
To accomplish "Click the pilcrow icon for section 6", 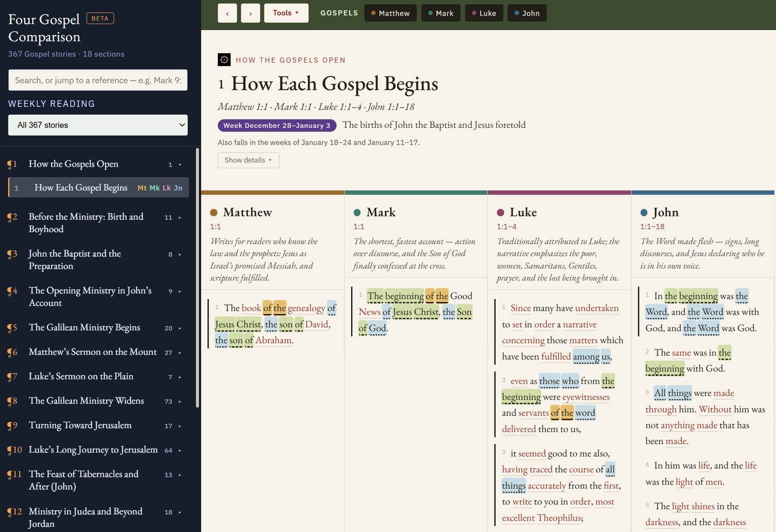I will [x=12, y=352].
